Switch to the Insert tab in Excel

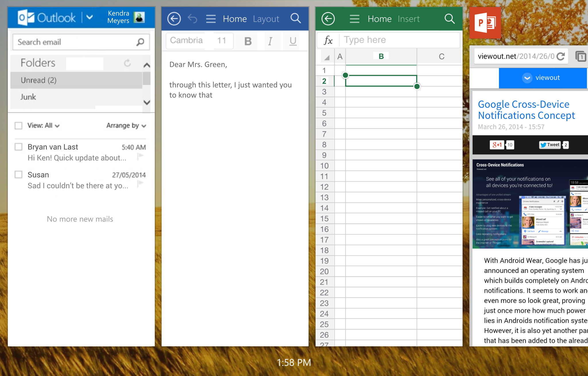[x=409, y=19]
